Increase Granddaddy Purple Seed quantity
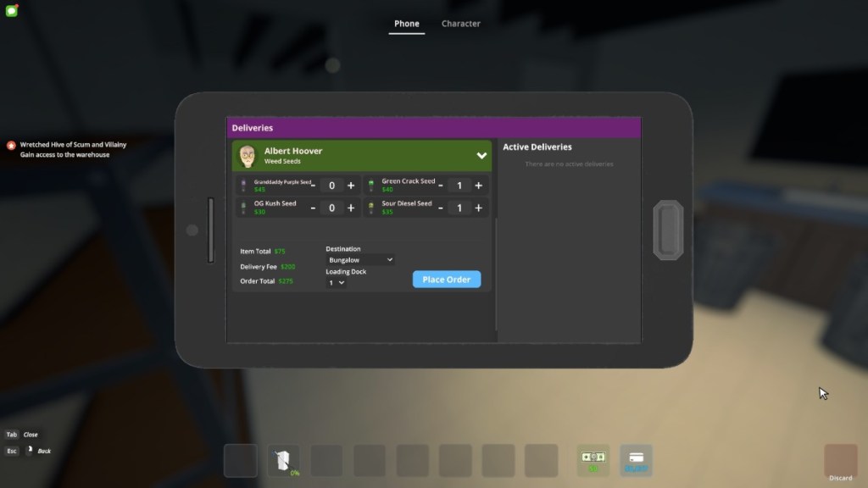Screen dimensions: 868x488 (x=351, y=186)
